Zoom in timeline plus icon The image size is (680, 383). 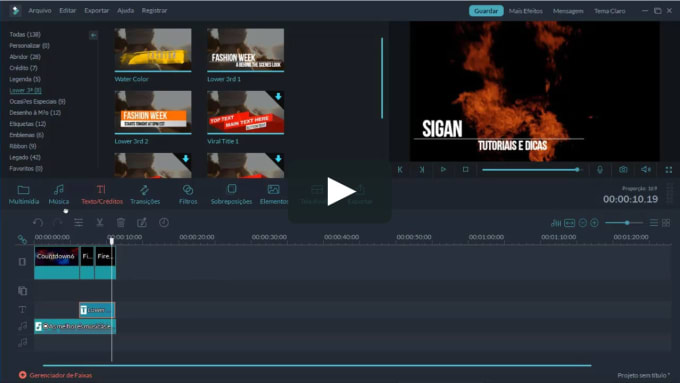(595, 223)
